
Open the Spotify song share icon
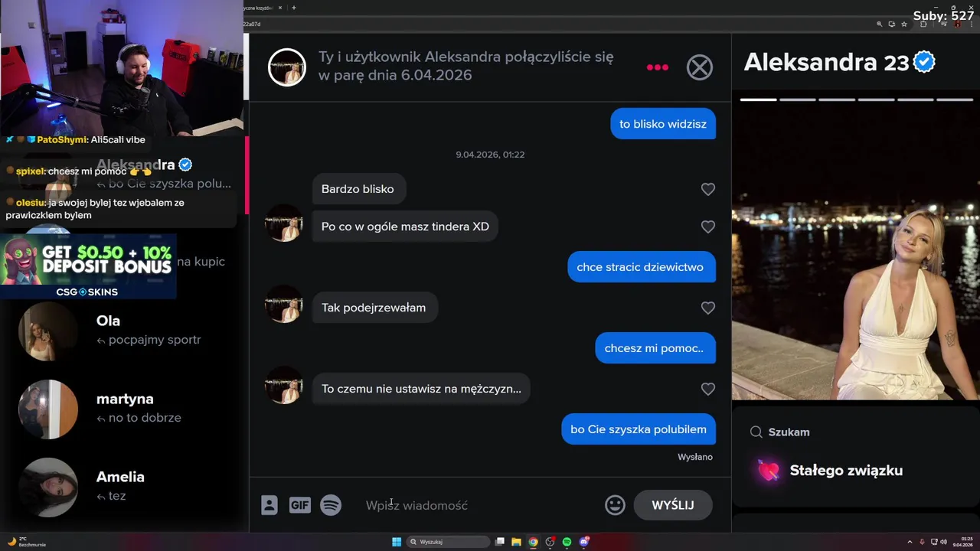[x=331, y=505]
